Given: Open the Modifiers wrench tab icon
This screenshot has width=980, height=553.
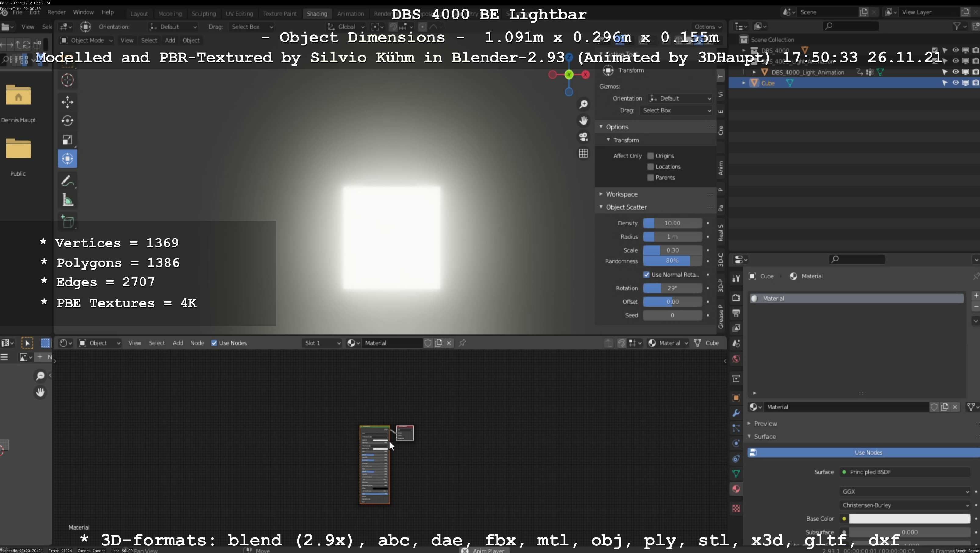Looking at the screenshot, I should pos(736,413).
